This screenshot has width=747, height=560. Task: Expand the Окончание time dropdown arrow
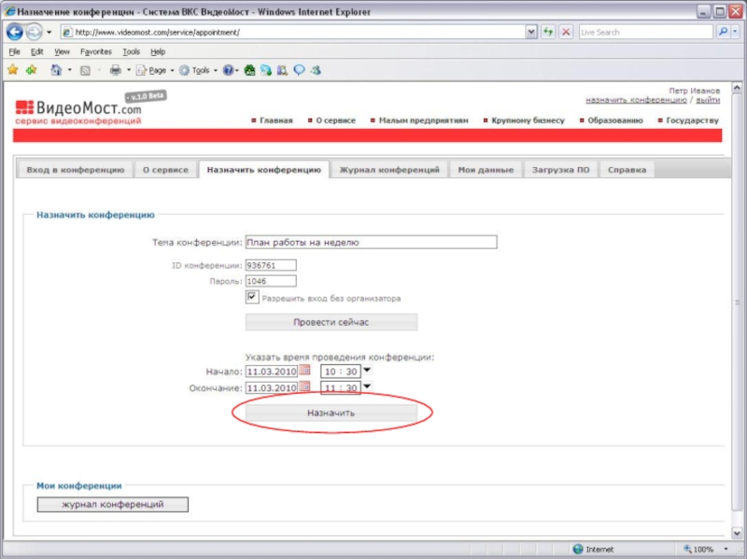coord(367,386)
